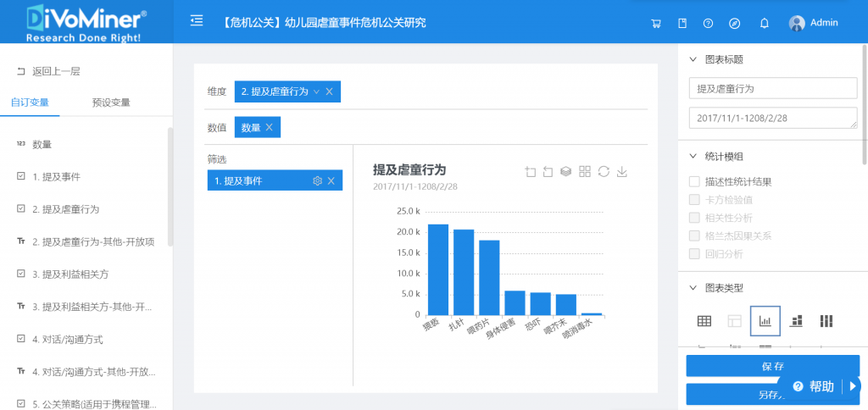This screenshot has width=868, height=410.
Task: Collapse the 统计模组 section
Action: [x=693, y=156]
